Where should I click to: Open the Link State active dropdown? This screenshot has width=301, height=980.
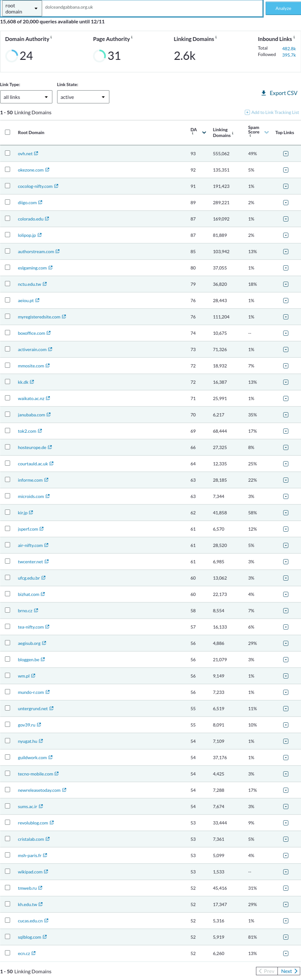pyautogui.click(x=83, y=97)
